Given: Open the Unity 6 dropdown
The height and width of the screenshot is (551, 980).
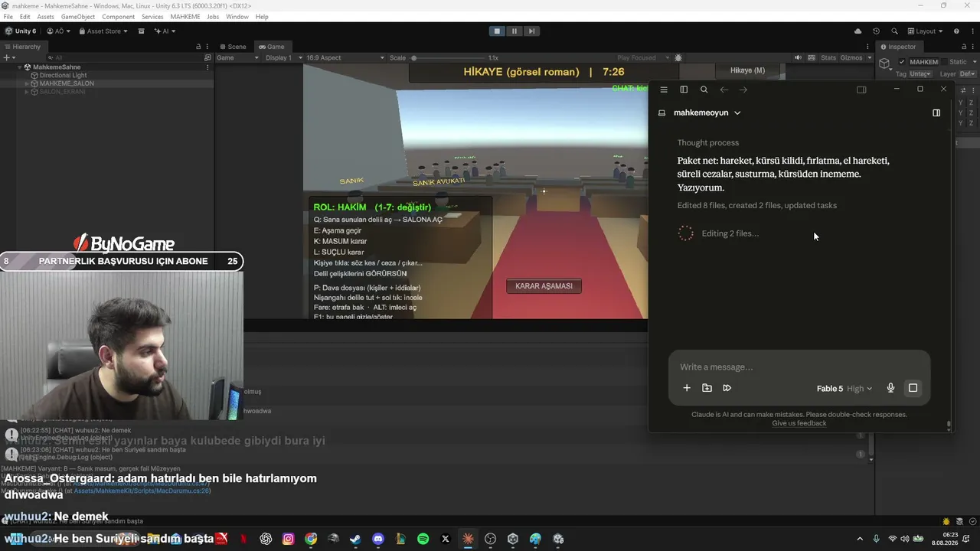Looking at the screenshot, I should 21,31.
